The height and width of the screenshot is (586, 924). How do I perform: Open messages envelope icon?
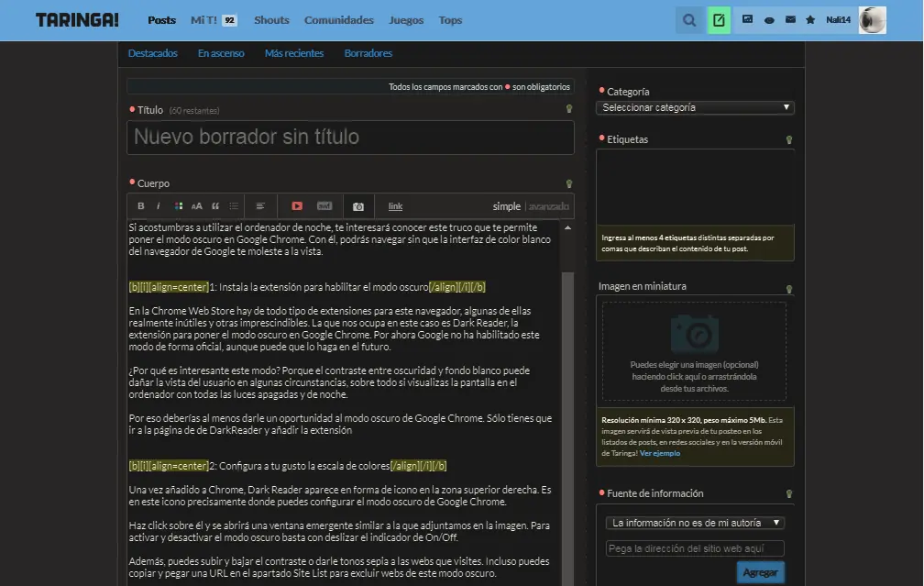[x=790, y=19]
